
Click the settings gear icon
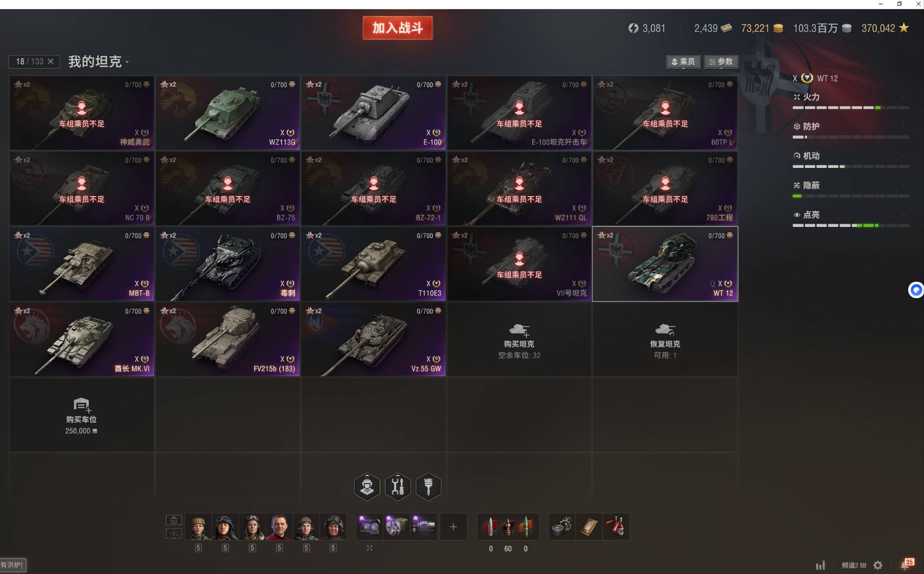coord(878,565)
